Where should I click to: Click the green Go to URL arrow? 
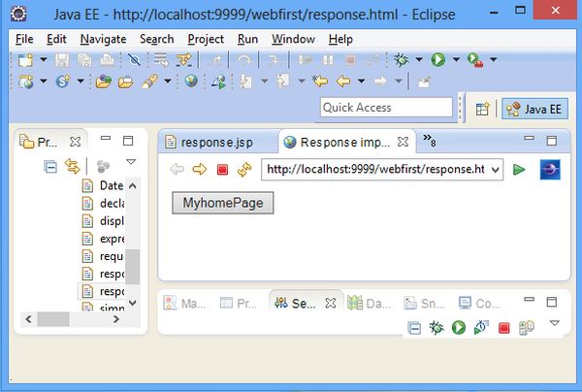point(519,170)
